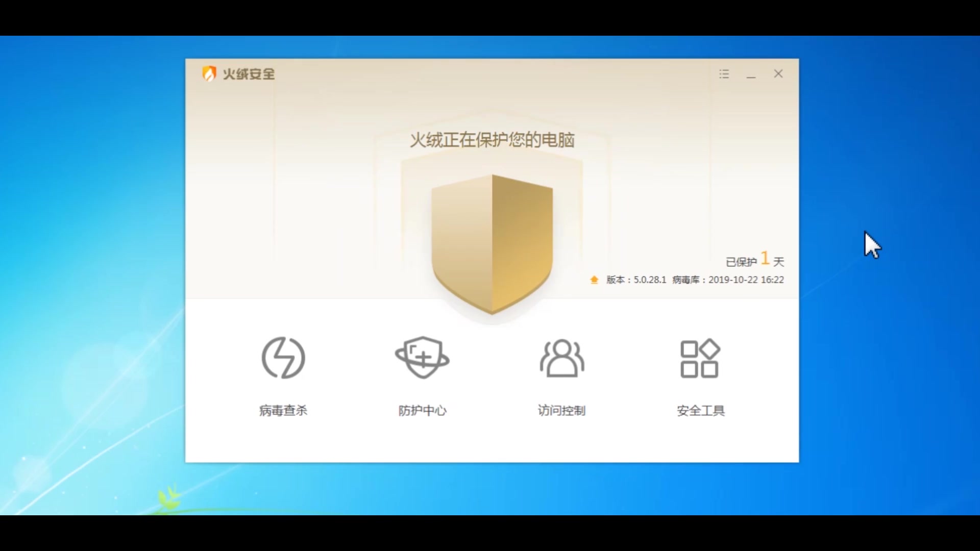Click the 安全工具 text label
Image resolution: width=980 pixels, height=551 pixels.
click(x=700, y=411)
